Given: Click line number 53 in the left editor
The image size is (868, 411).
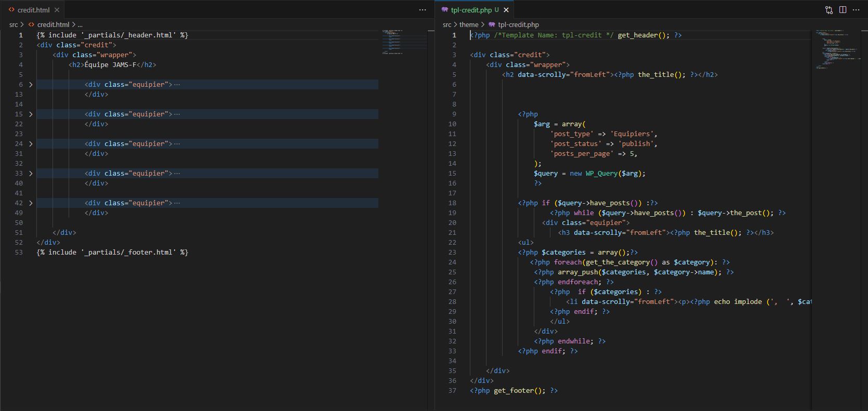Looking at the screenshot, I should click(x=19, y=252).
